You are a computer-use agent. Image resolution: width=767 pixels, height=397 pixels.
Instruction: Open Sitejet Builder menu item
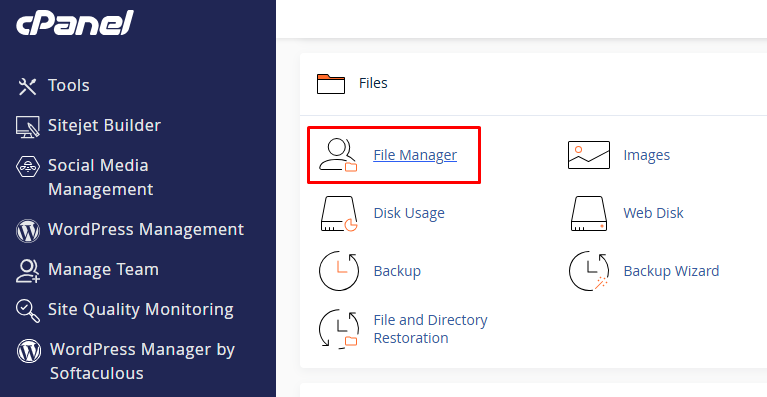coord(104,126)
